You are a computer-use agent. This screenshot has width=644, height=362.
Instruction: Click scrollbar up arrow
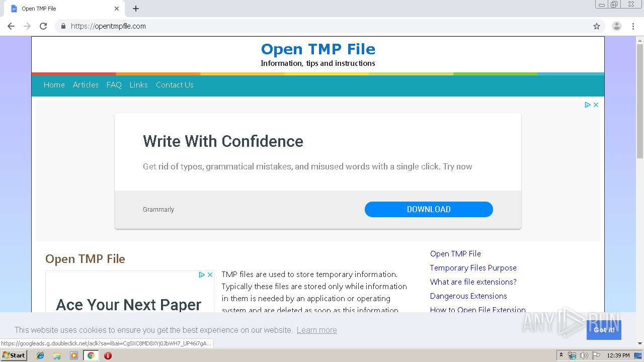[x=640, y=40]
